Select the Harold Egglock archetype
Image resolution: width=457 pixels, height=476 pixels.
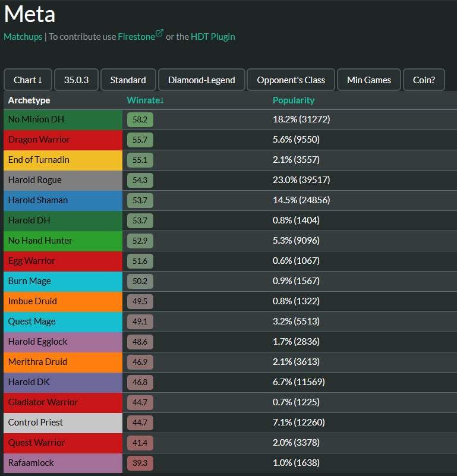click(63, 342)
